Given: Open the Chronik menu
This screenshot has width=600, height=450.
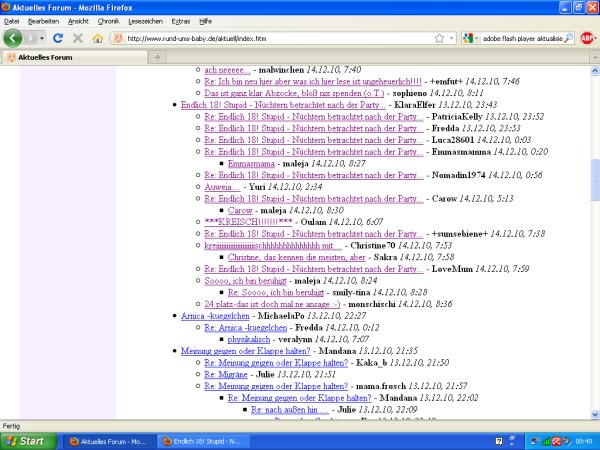Looking at the screenshot, I should point(108,21).
